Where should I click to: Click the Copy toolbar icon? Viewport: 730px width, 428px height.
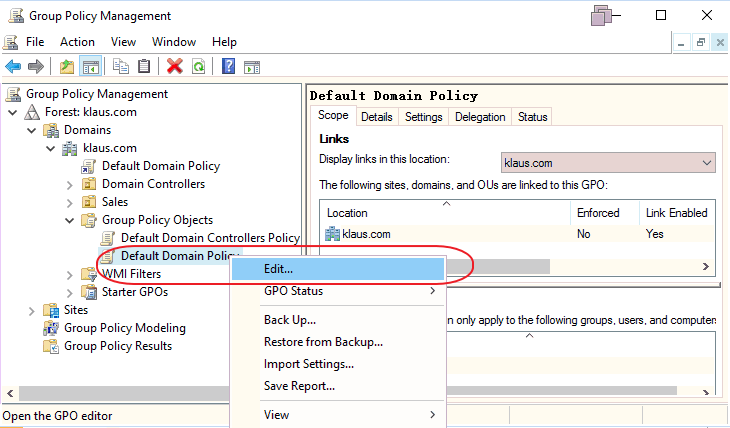[x=121, y=67]
